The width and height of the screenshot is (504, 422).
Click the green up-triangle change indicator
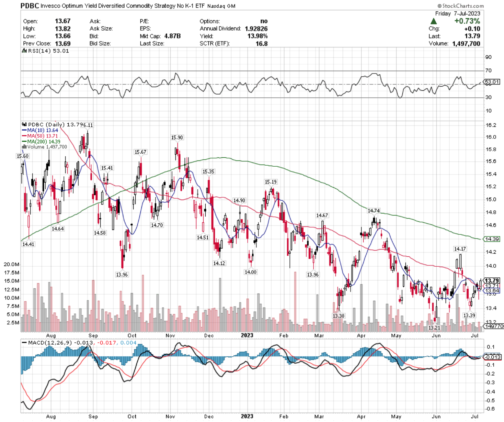click(x=434, y=21)
